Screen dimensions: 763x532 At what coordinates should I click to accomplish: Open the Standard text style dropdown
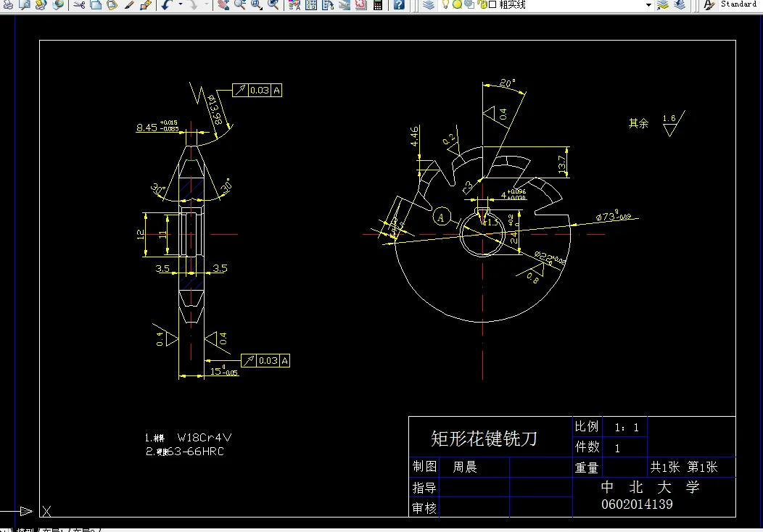click(x=740, y=4)
